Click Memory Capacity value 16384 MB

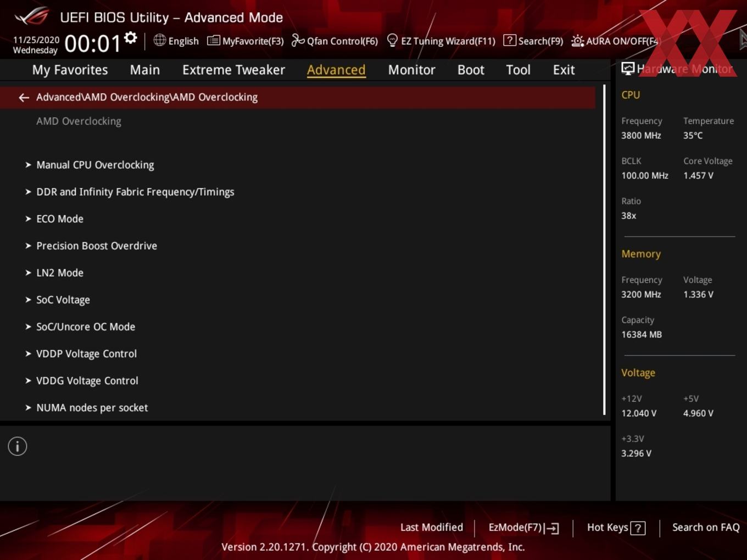(x=642, y=334)
